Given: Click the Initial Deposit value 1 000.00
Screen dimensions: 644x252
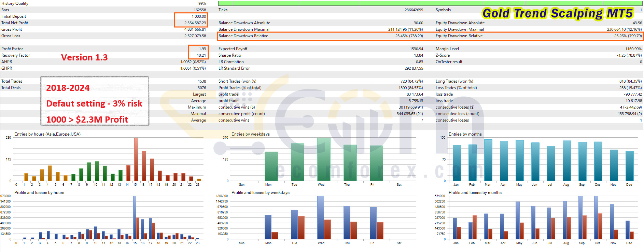Looking at the screenshot, I should [199, 16].
